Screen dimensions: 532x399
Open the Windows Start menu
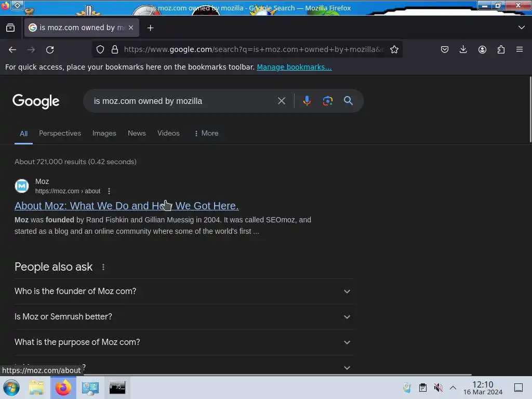click(11, 388)
